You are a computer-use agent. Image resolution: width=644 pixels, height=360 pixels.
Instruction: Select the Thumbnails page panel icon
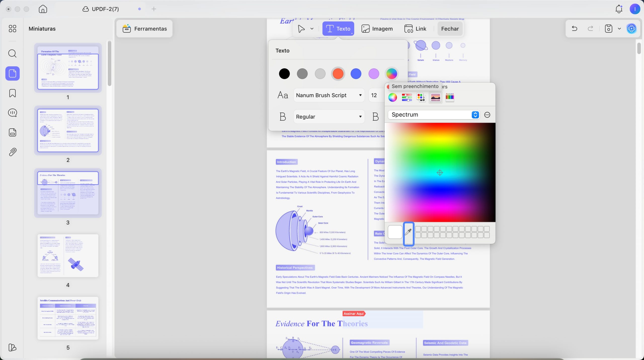(x=13, y=73)
